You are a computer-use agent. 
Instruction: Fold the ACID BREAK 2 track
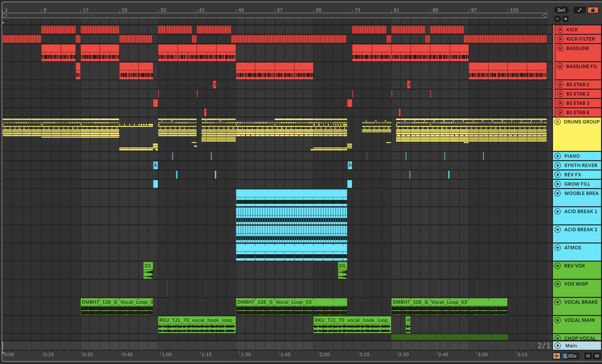click(x=558, y=230)
